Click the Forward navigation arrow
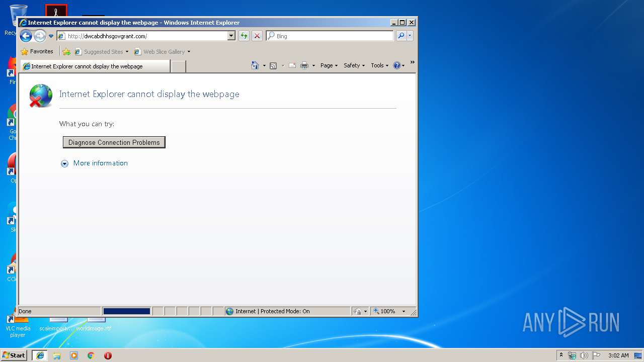Screen dimensions: 644x362 click(40, 36)
